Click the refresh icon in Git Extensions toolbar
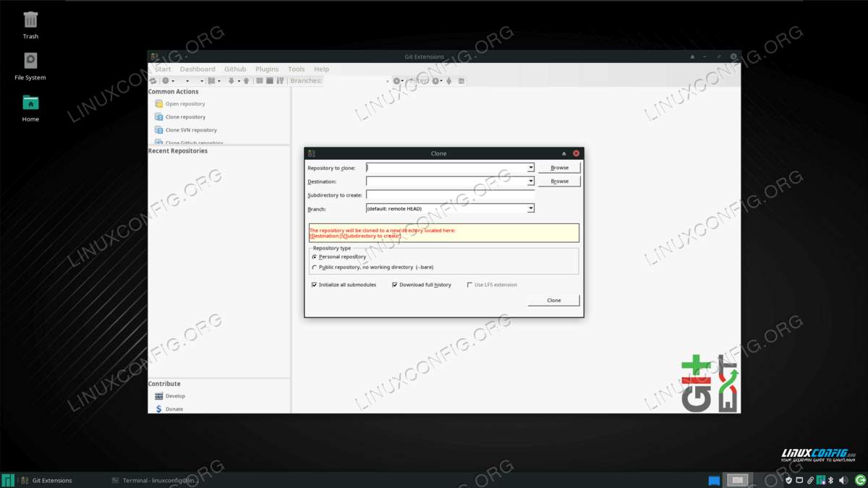 [153, 81]
